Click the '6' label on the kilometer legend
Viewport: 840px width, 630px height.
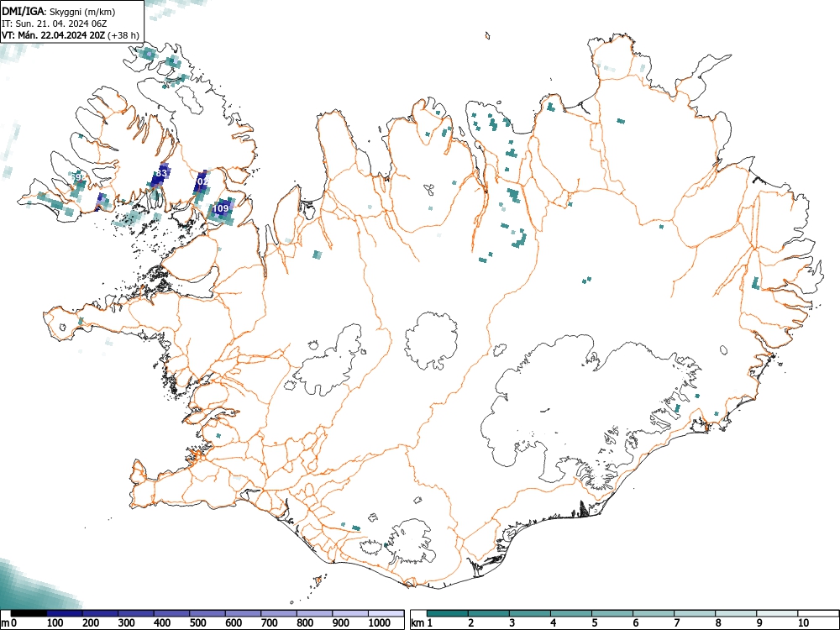(636, 623)
